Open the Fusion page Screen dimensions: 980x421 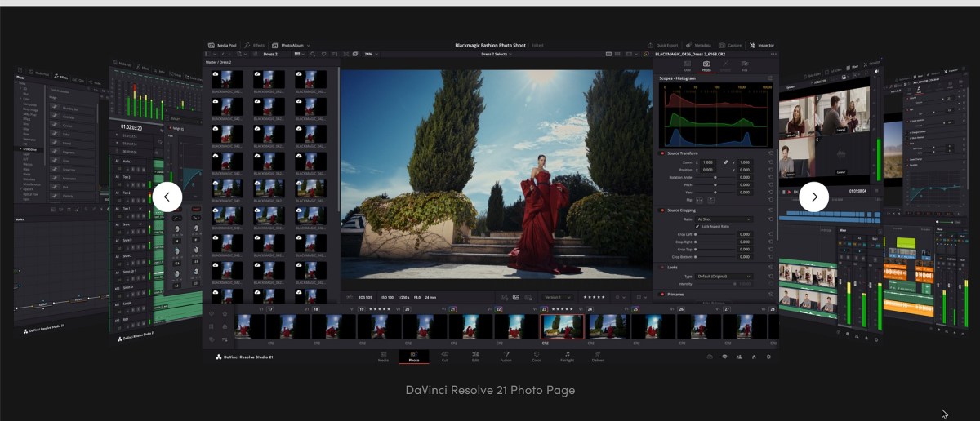click(506, 357)
